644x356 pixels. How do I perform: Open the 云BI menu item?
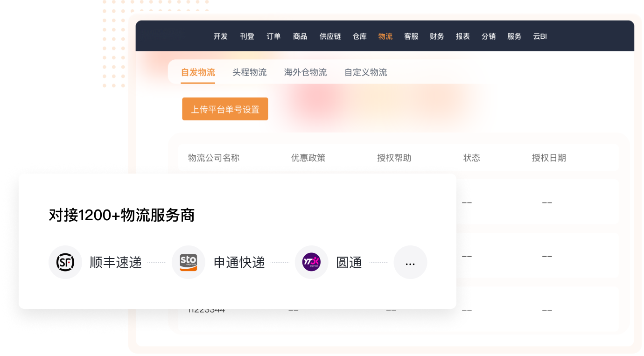540,36
